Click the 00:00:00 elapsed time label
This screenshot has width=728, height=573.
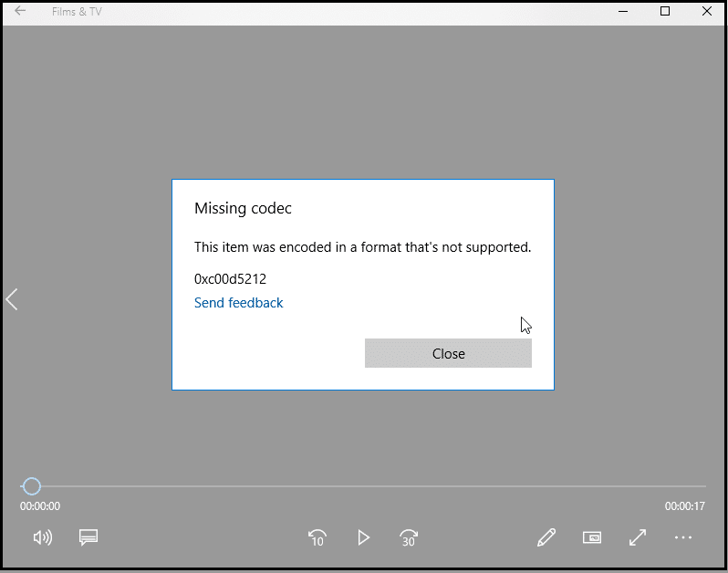pyautogui.click(x=40, y=506)
